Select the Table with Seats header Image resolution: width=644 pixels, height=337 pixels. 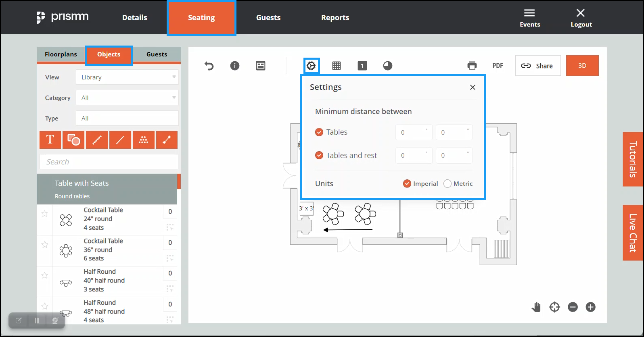click(x=107, y=189)
